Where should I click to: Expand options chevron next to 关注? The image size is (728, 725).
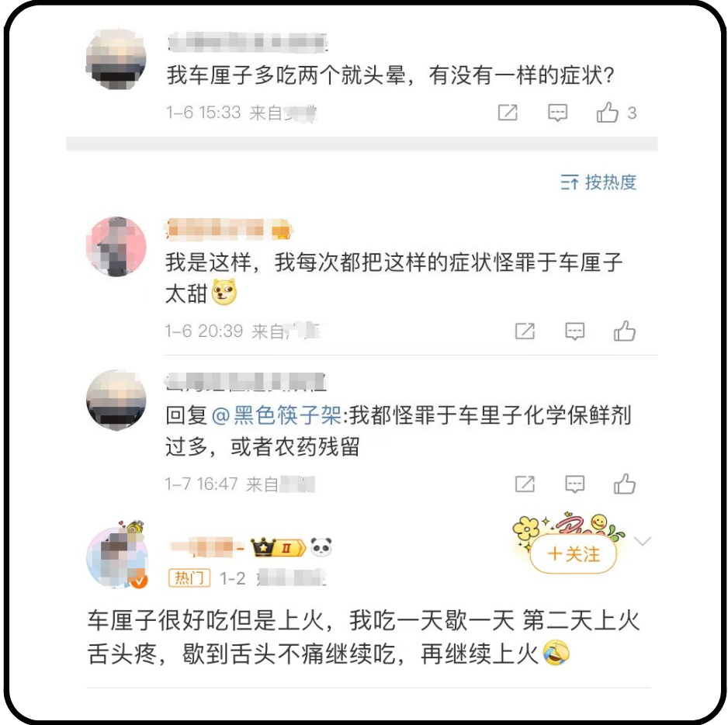(x=643, y=541)
